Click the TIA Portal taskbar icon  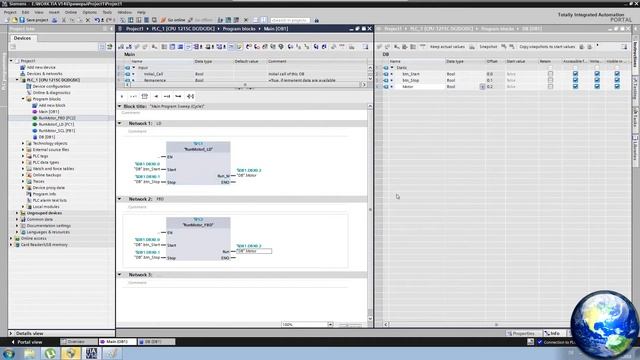pyautogui.click(x=91, y=353)
